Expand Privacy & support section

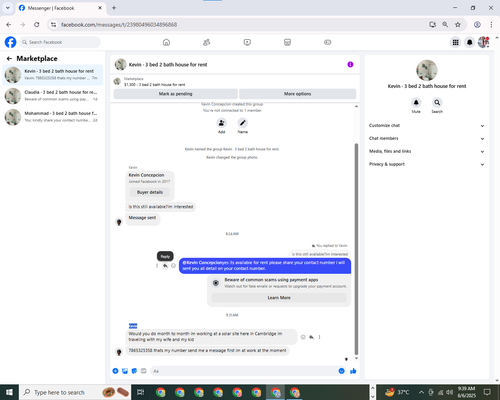pos(426,164)
